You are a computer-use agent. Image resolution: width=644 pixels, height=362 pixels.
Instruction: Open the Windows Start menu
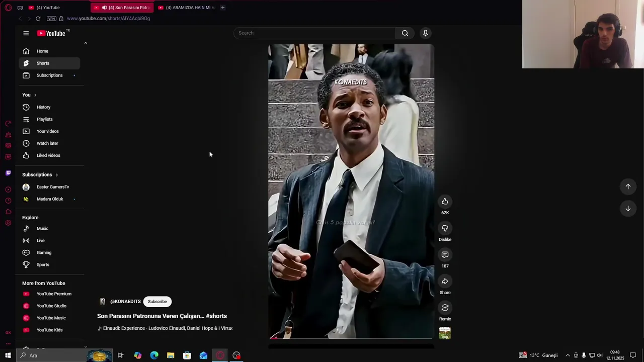pyautogui.click(x=8, y=355)
